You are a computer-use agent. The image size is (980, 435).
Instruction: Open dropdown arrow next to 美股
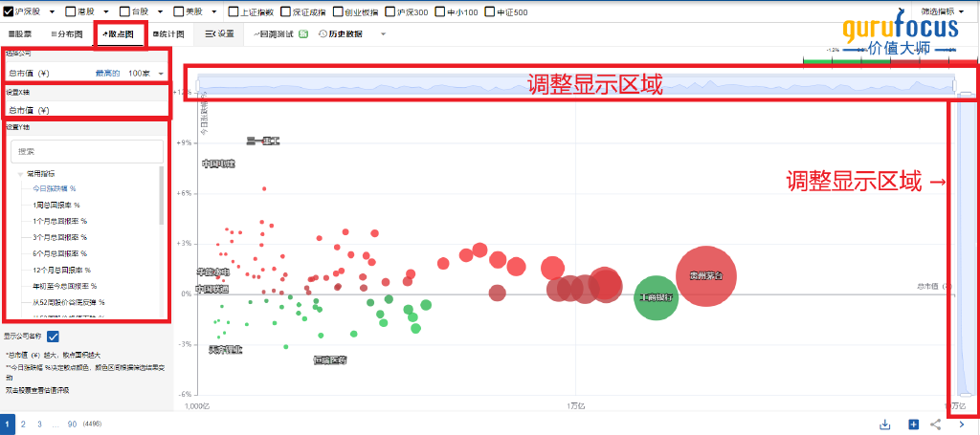(213, 11)
